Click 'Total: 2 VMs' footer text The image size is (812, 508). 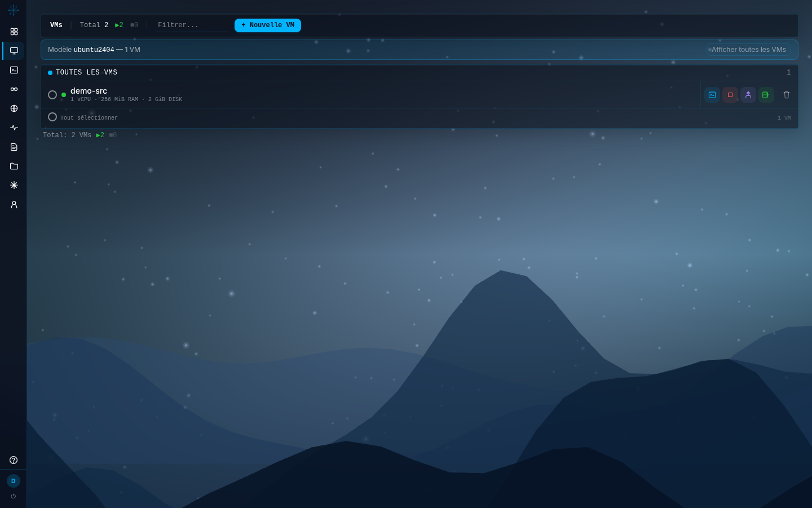(67, 135)
